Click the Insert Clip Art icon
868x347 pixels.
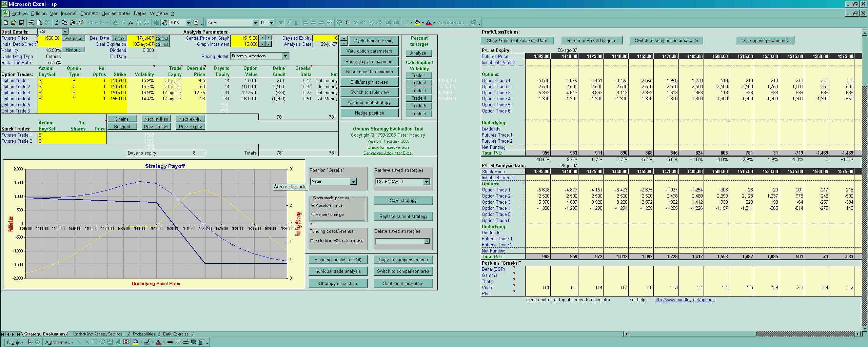point(126,342)
